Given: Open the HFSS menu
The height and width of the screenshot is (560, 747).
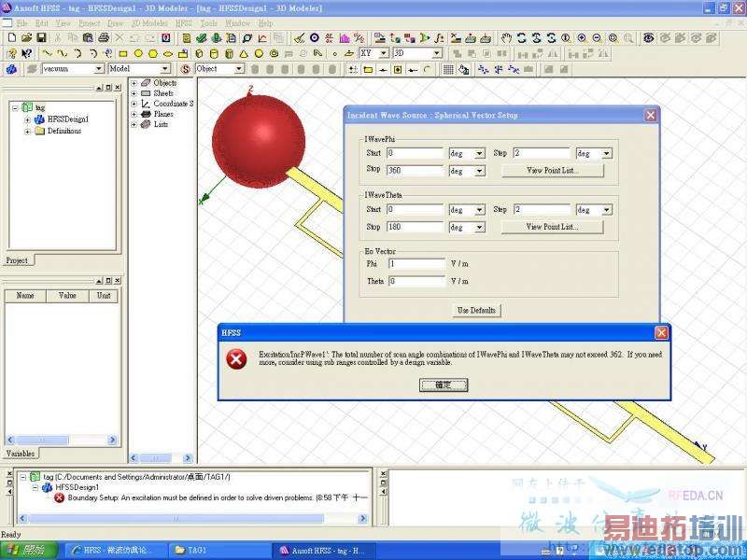Looking at the screenshot, I should (x=184, y=22).
